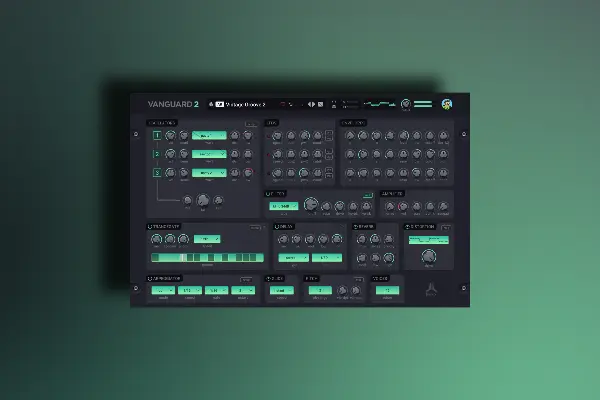Click the large oscillator mix center knob

pyautogui.click(x=203, y=200)
